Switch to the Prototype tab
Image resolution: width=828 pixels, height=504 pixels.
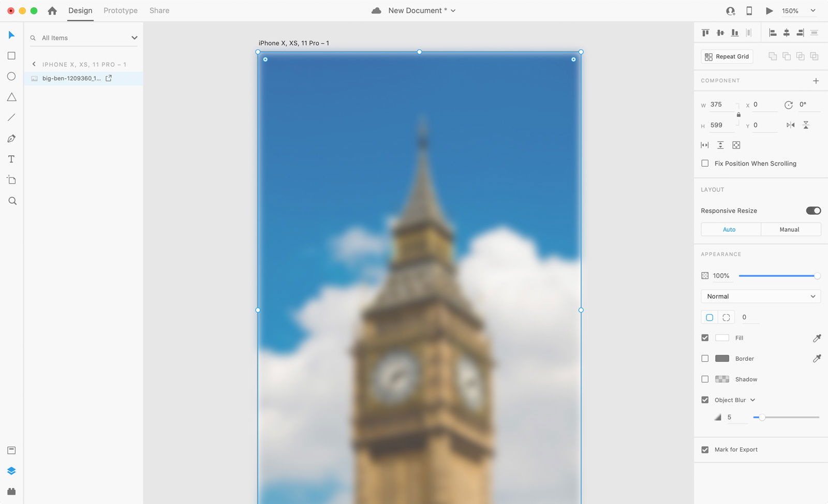121,11
